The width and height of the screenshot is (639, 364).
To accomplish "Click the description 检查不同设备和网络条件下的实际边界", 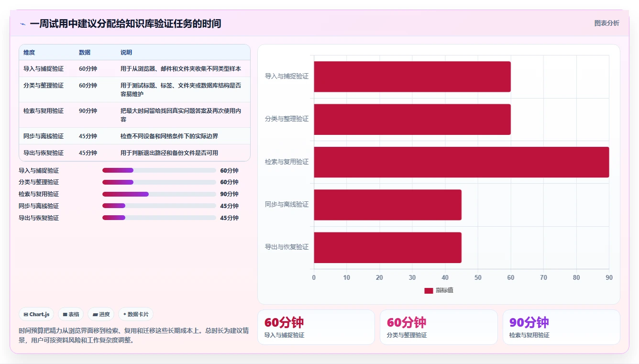I will click(x=169, y=136).
